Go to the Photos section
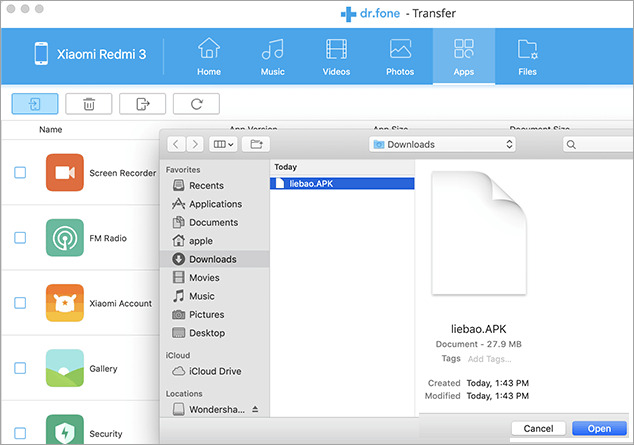The image size is (634, 445). (x=400, y=57)
